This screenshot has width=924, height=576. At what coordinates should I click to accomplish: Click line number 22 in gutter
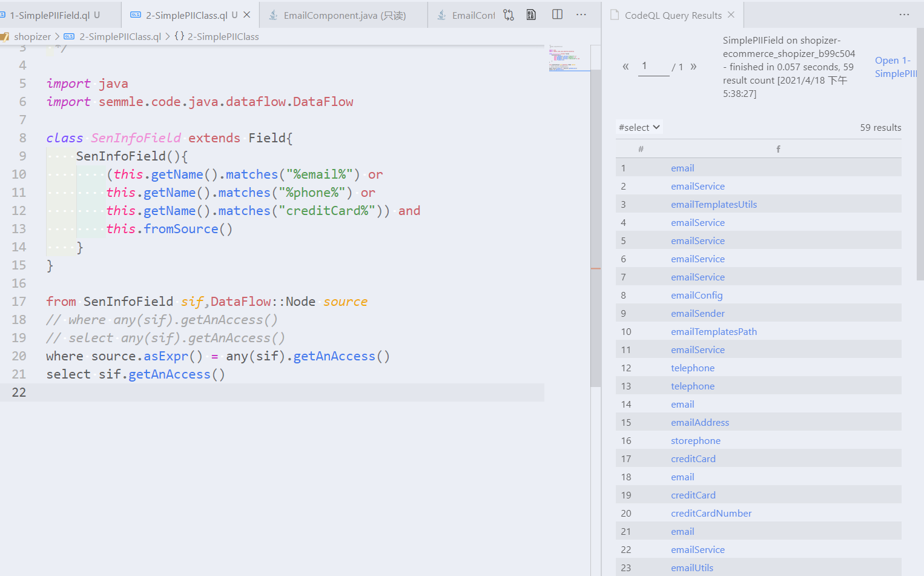(x=19, y=392)
